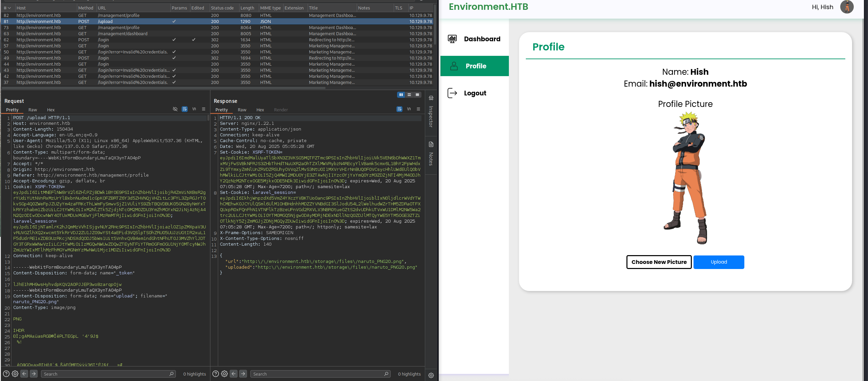Open Dashboard in Environment.HTB sidebar

click(x=474, y=39)
